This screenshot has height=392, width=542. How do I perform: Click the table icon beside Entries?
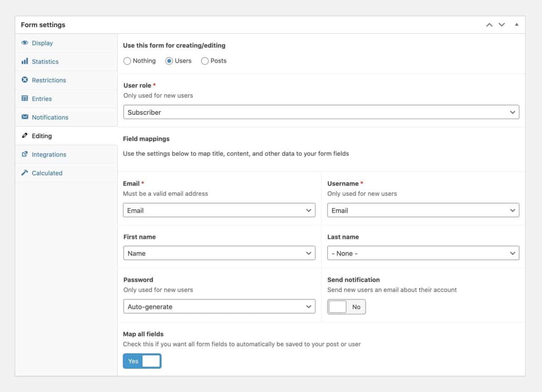point(25,99)
